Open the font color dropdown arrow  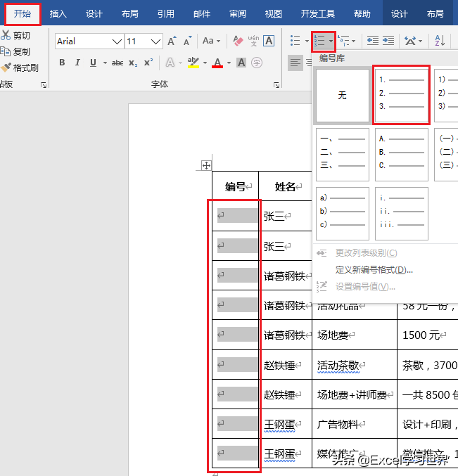(229, 63)
